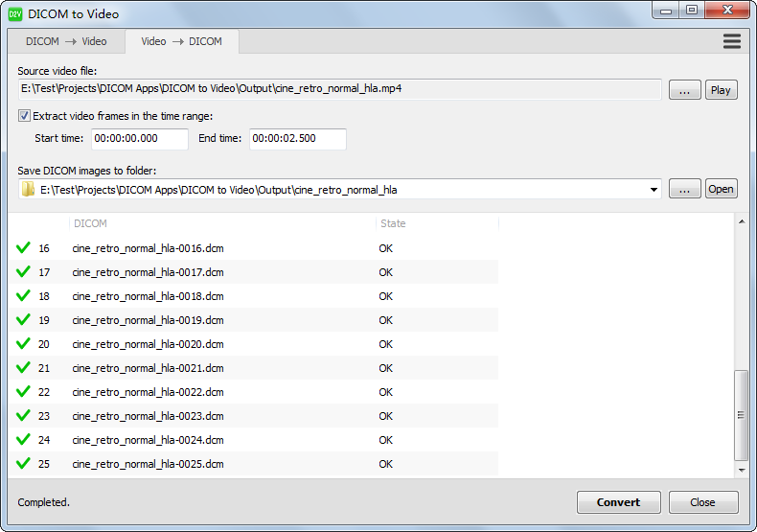Switch to the DICOM → Video tab
The image size is (757, 532).
[x=66, y=41]
